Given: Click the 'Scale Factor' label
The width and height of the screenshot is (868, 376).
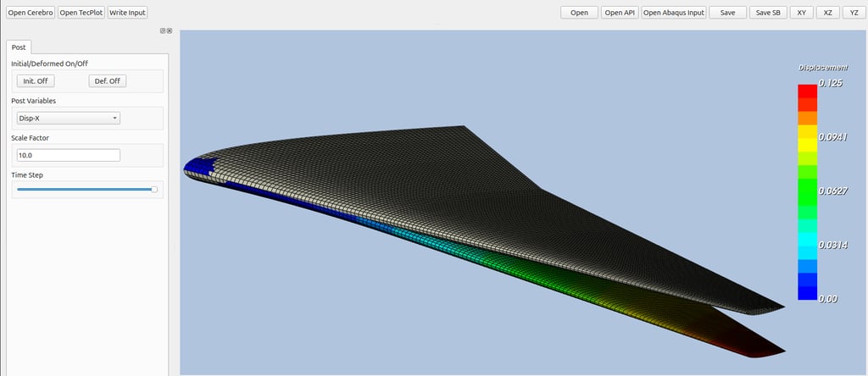Looking at the screenshot, I should click(30, 138).
